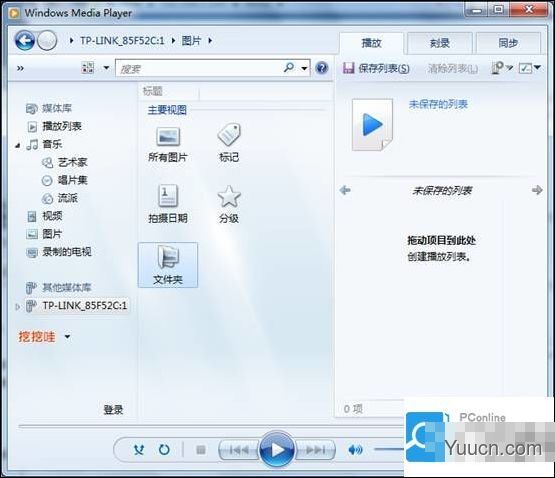Open the 所有图片 view

[168, 144]
